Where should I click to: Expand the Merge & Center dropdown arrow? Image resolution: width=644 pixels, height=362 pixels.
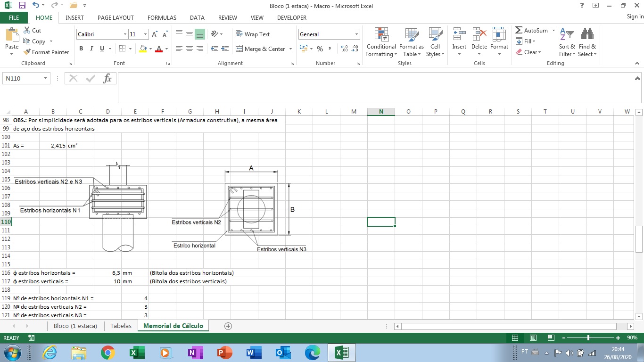coord(290,49)
